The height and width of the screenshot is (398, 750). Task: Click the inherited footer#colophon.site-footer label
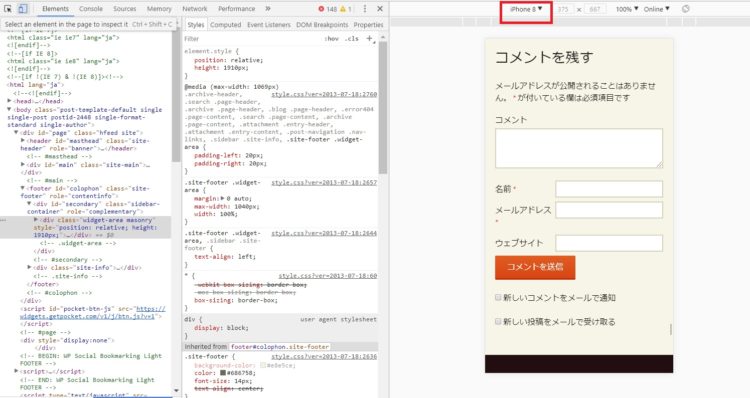(x=280, y=346)
